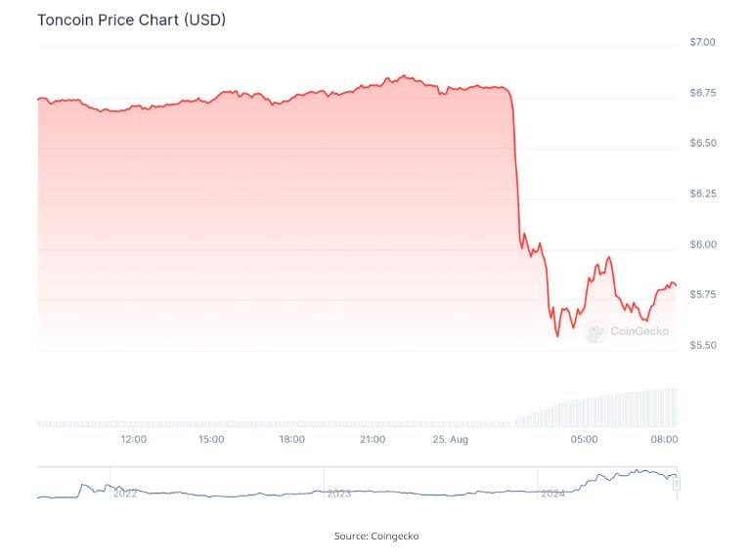Click the $5.50 price axis label
Viewport: 748px width, 560px height.
703,345
